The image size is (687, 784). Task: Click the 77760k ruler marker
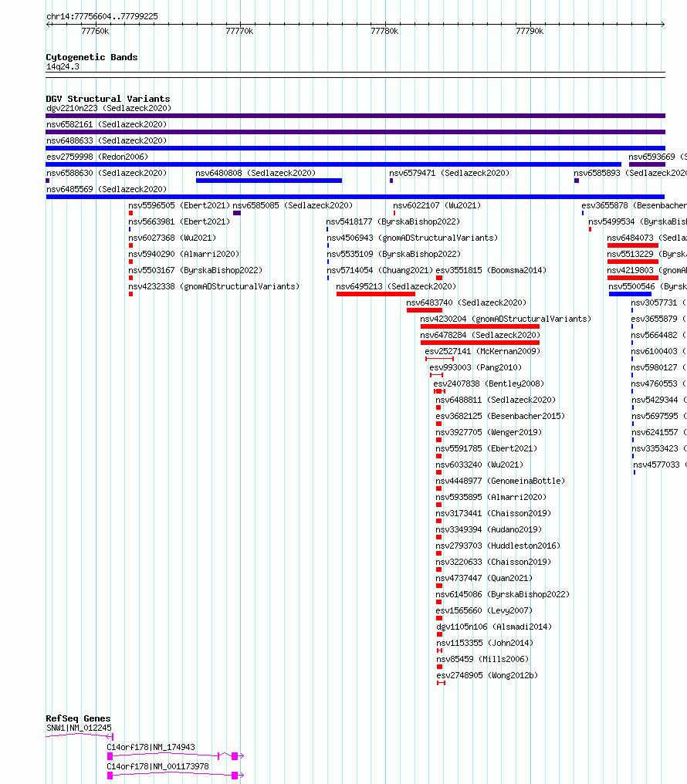[94, 31]
